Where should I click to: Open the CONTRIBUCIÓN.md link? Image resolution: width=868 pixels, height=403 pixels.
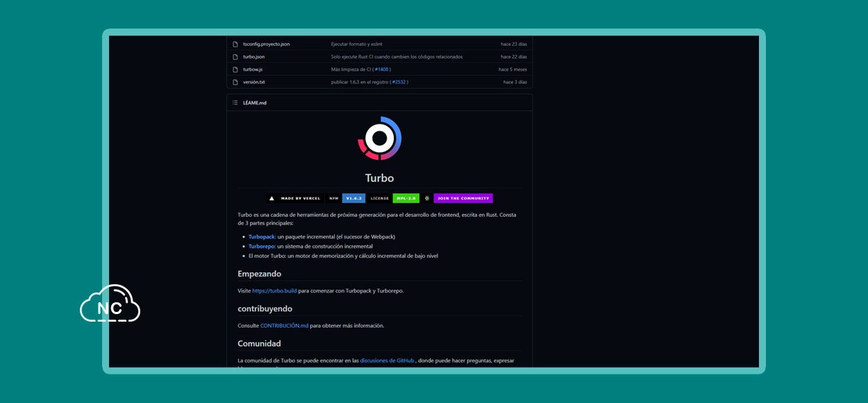[284, 325]
